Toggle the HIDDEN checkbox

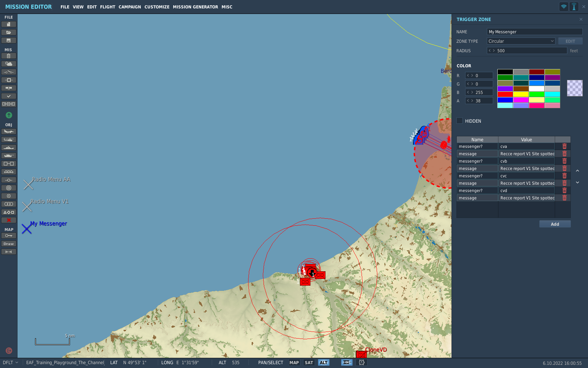point(460,121)
